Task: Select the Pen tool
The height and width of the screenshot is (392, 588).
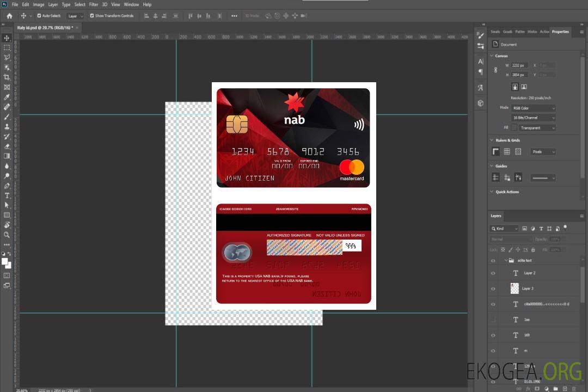Action: [7, 186]
